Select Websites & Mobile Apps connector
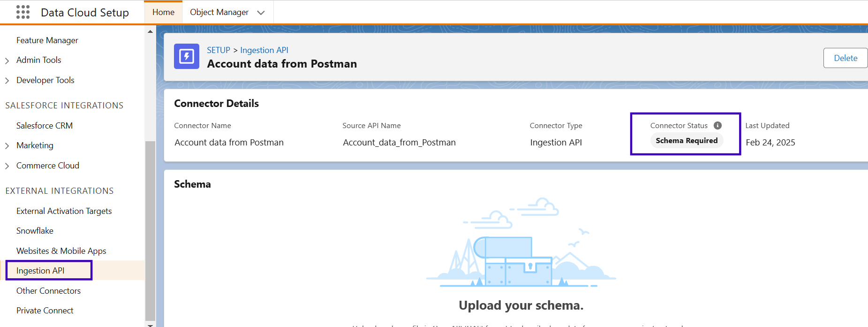Viewport: 868px width, 327px height. click(61, 251)
